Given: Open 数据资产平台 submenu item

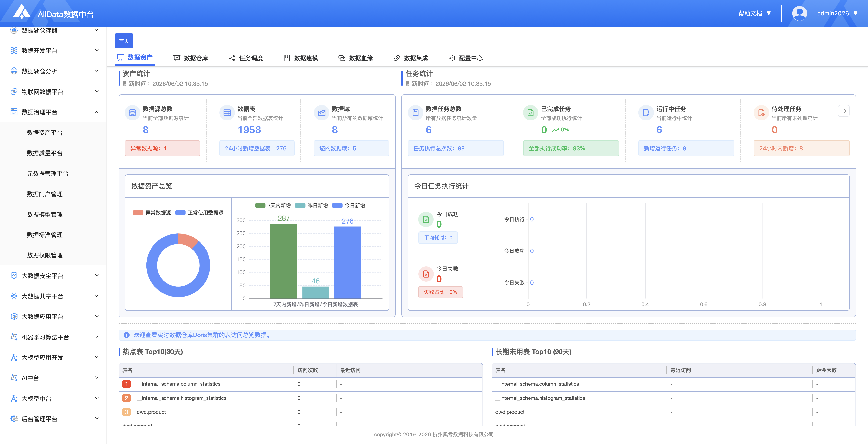Looking at the screenshot, I should pyautogui.click(x=45, y=133).
